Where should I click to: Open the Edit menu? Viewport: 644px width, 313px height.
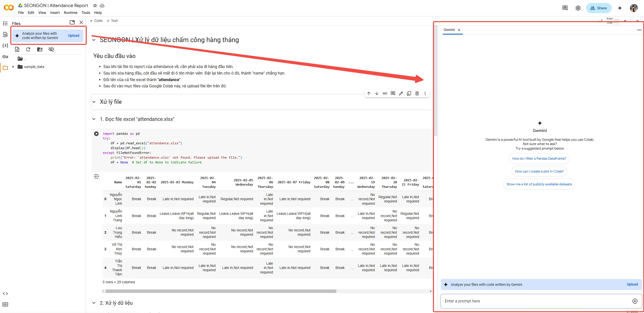pos(31,13)
